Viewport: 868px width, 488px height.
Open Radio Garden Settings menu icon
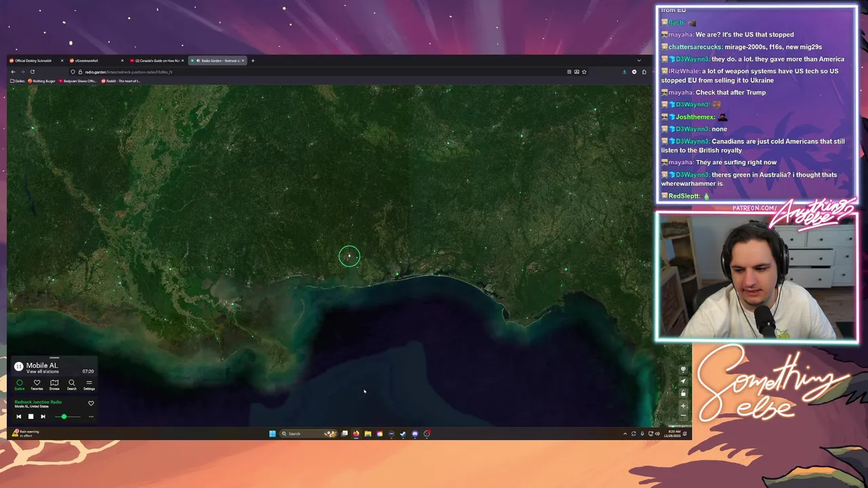coord(89,386)
